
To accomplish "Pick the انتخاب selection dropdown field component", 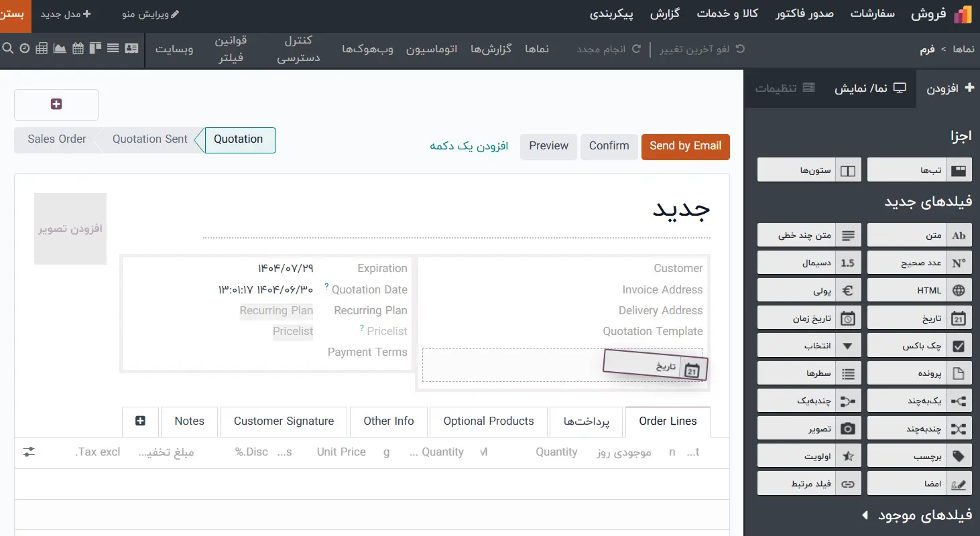I will [809, 346].
